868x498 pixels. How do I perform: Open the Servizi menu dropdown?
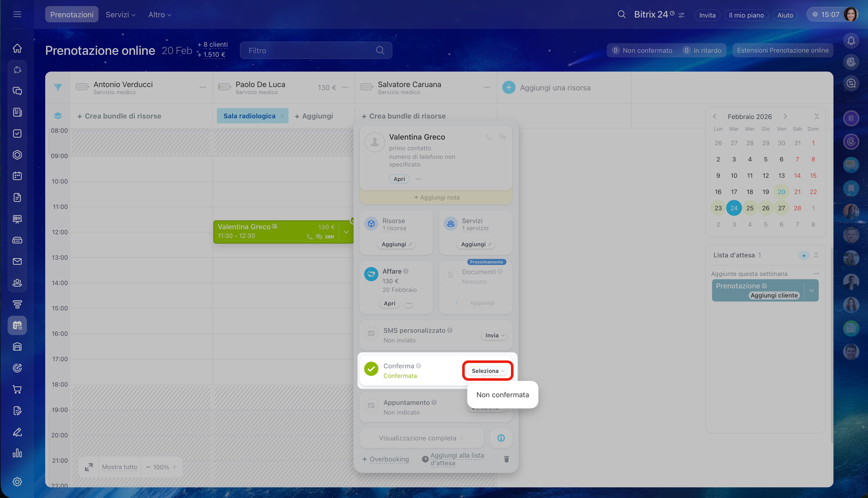[x=120, y=15]
